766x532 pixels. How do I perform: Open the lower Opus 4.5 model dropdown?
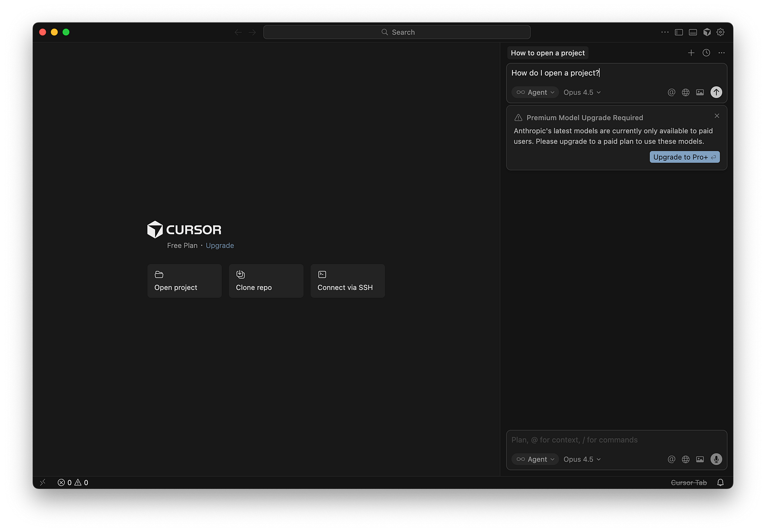pos(582,459)
